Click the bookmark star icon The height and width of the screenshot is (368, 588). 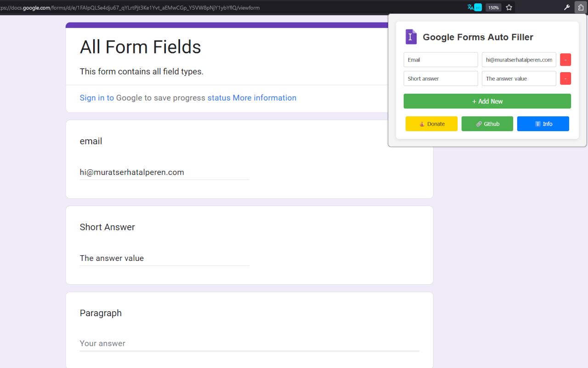click(509, 7)
